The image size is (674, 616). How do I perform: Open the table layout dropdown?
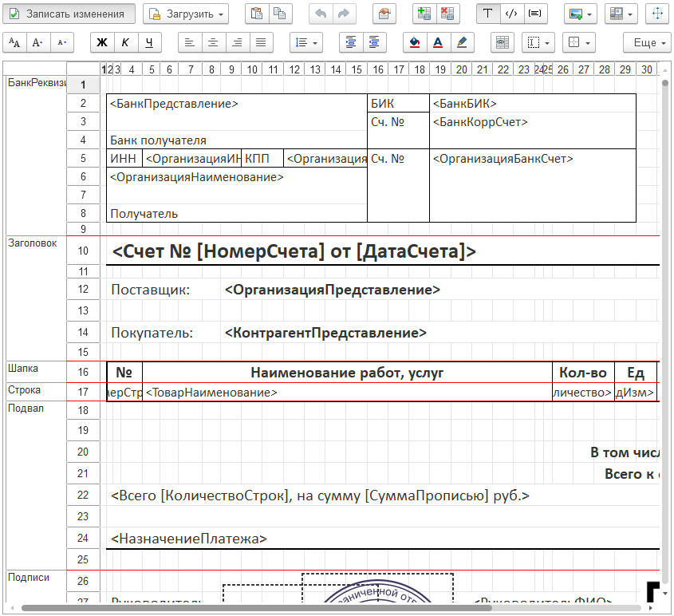tap(621, 14)
